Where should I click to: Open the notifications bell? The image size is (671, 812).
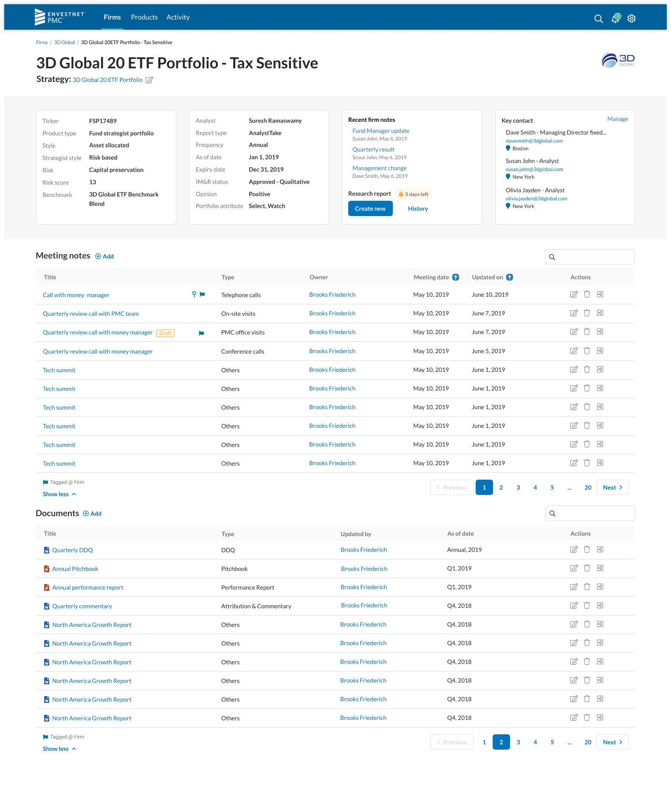(615, 18)
